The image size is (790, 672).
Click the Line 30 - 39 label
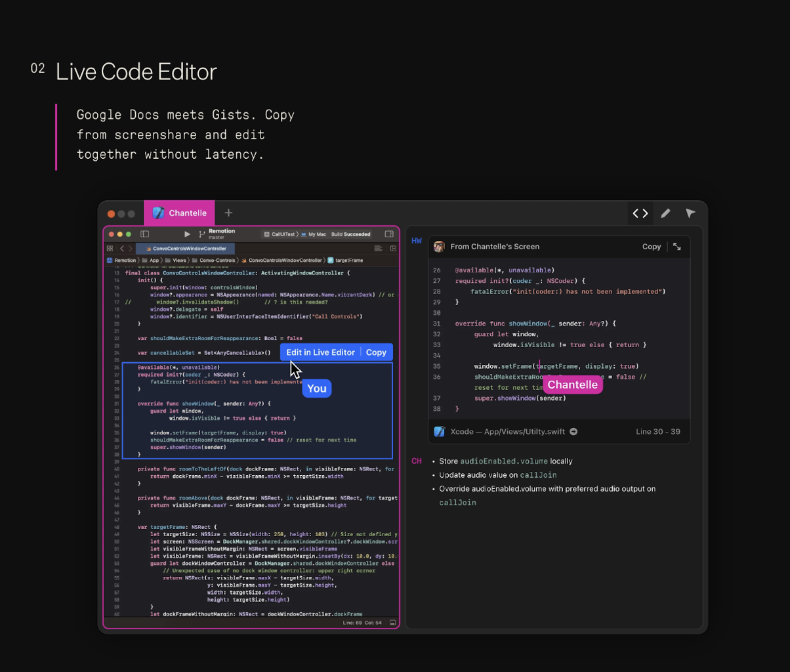point(658,432)
